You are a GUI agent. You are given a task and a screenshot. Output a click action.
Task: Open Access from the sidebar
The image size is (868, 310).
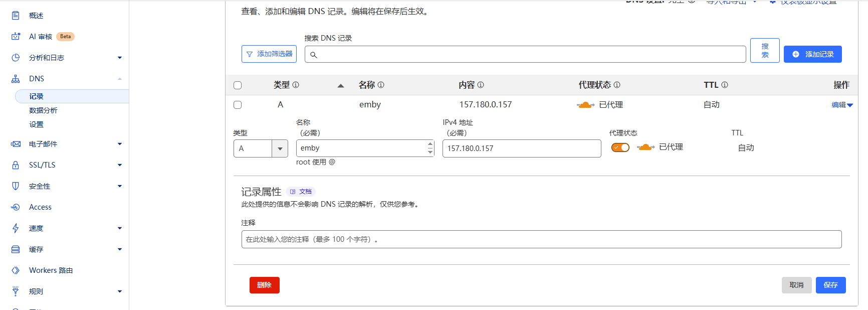[40, 207]
